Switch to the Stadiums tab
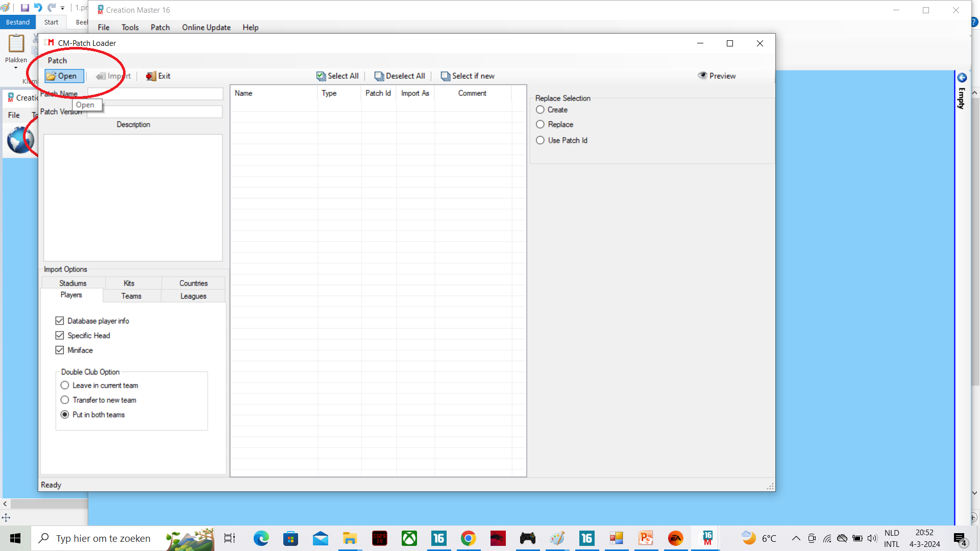The width and height of the screenshot is (980, 551). tap(73, 284)
